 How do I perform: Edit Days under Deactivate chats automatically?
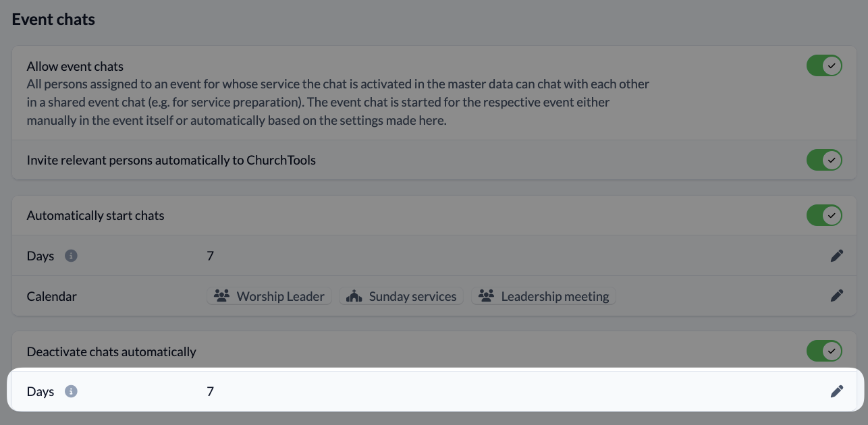tap(837, 391)
